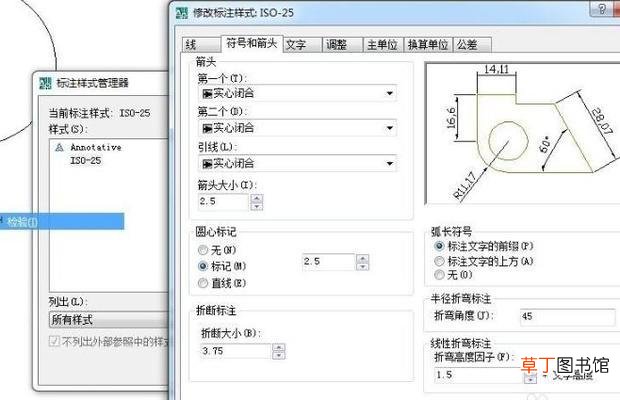Click the dimension preview thumbnail
The image size is (620, 400).
pos(522,134)
